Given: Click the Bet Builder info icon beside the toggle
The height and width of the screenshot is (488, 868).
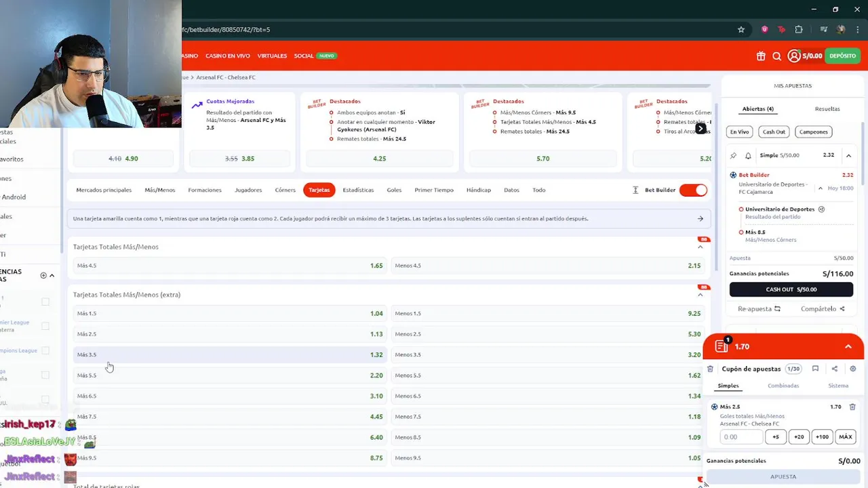Looking at the screenshot, I should click(x=635, y=190).
